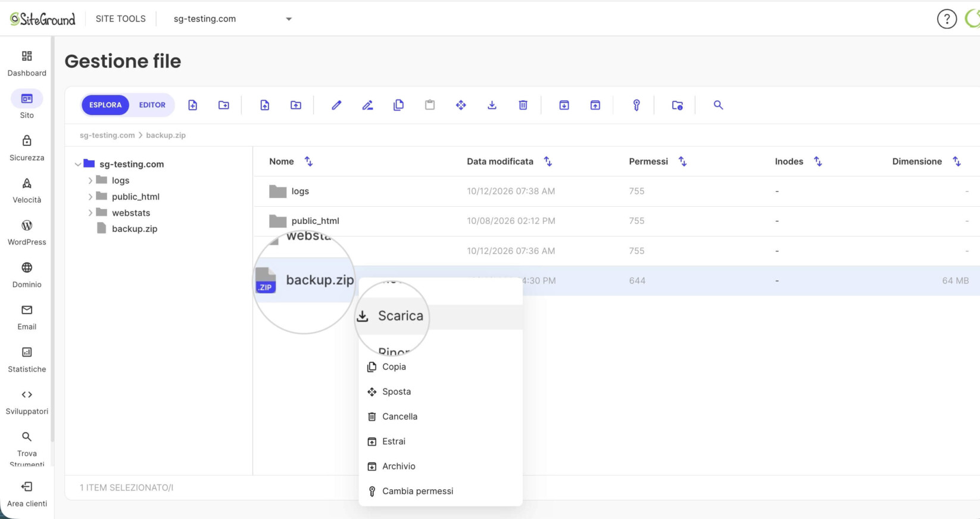Open the help question mark icon

coord(947,19)
